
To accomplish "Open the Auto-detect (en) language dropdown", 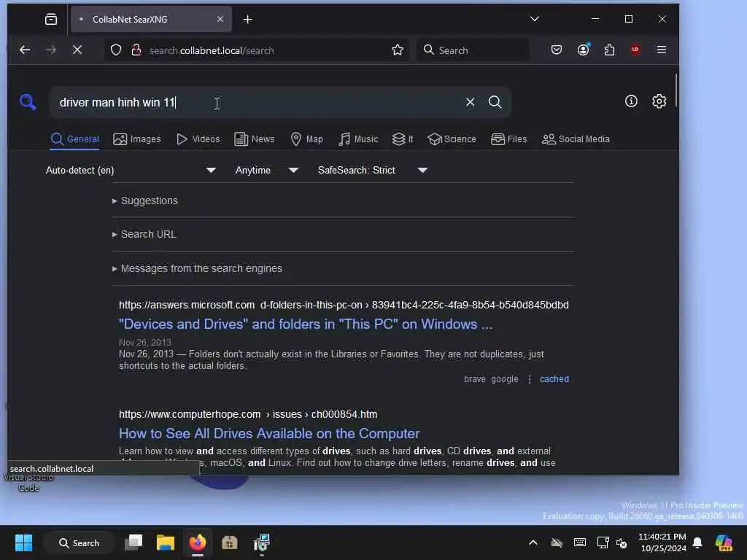I will click(x=130, y=170).
